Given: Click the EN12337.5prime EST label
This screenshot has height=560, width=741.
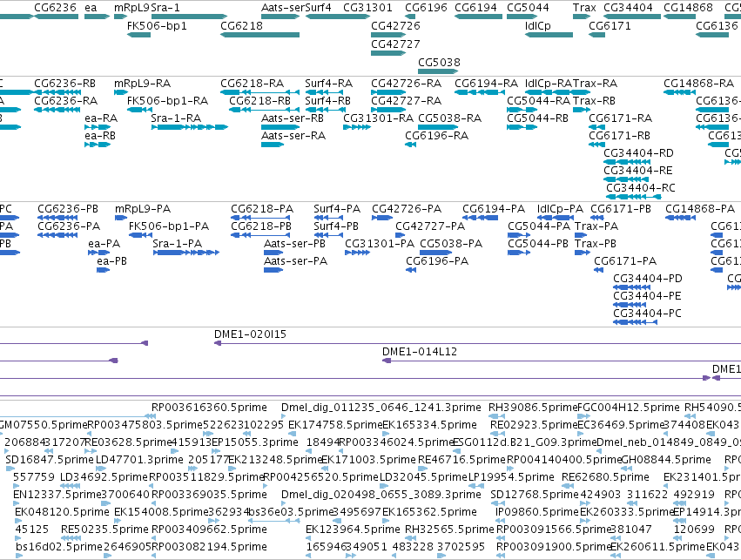Looking at the screenshot, I should pos(57,495).
